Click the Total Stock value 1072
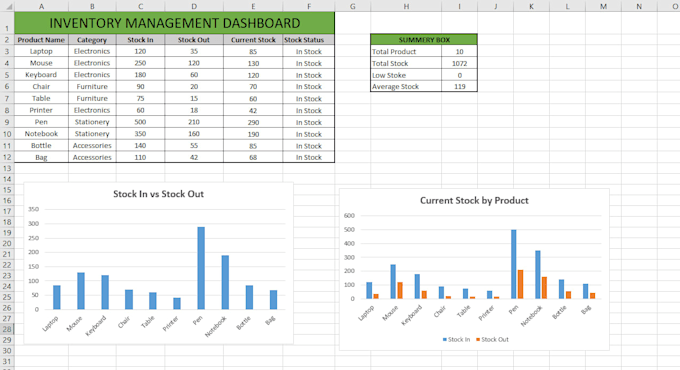 coord(459,63)
